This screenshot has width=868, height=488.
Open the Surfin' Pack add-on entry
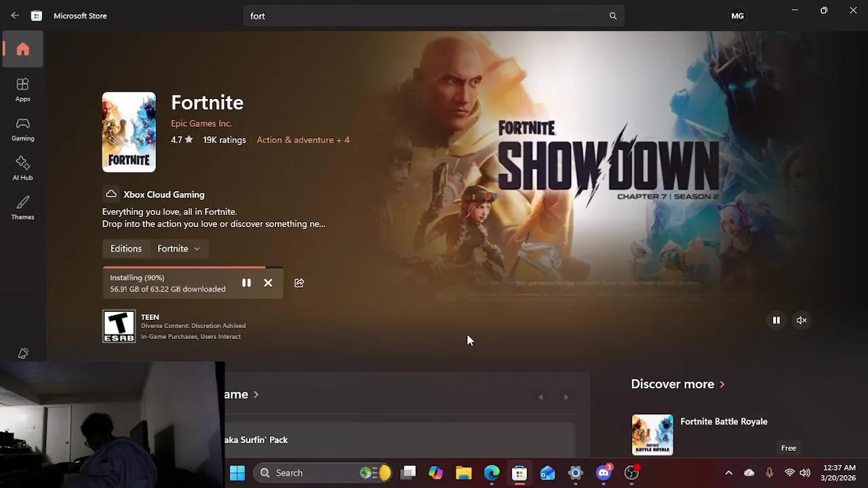[400, 440]
